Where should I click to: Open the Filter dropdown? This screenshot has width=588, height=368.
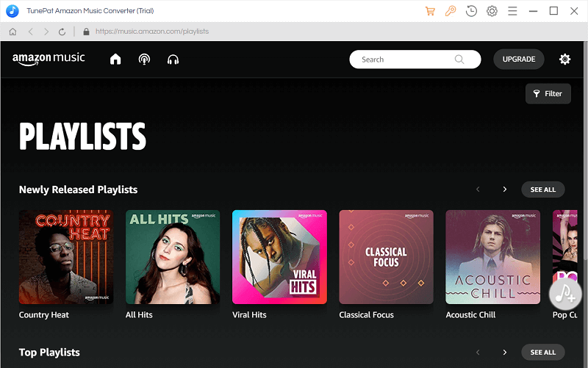548,93
